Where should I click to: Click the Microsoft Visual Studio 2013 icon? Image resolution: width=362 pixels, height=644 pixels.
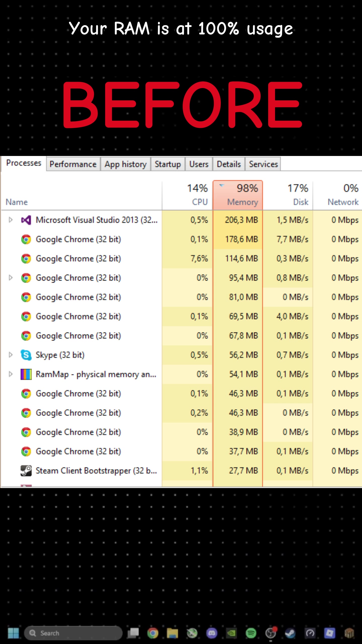[x=26, y=220]
